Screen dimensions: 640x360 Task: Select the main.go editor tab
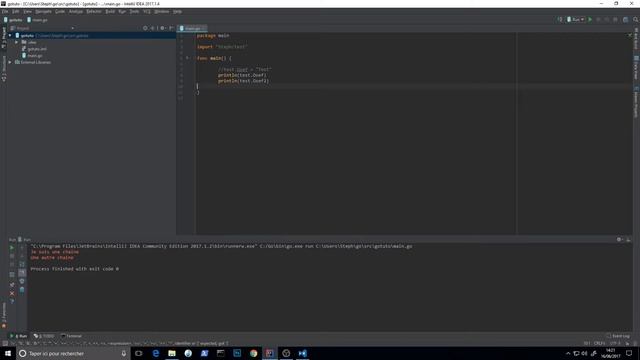[x=193, y=28]
